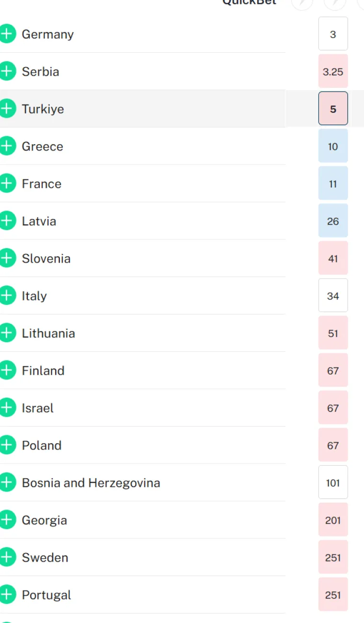This screenshot has height=623, width=364.
Task: Select the Germany odds of 3
Action: 333,34
